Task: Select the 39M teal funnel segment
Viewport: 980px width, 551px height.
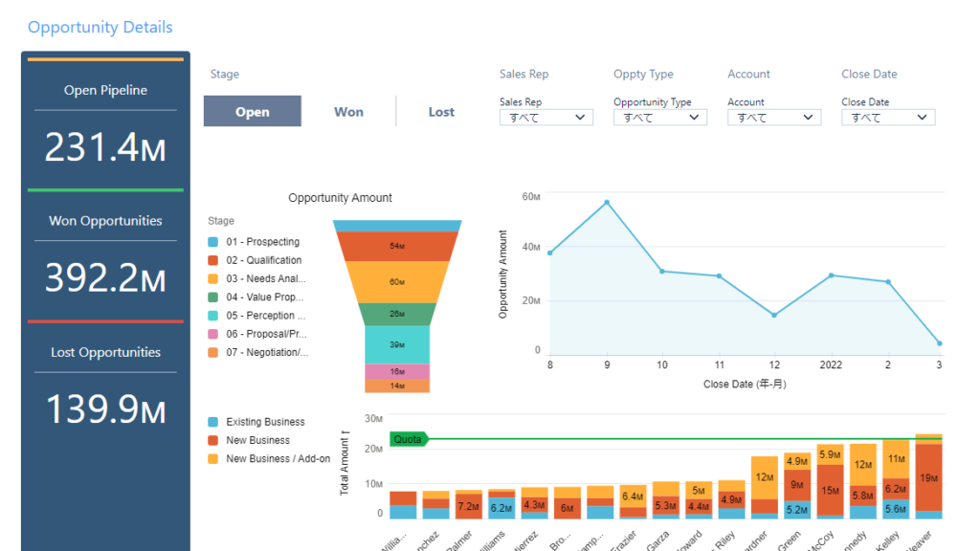Action: [397, 344]
